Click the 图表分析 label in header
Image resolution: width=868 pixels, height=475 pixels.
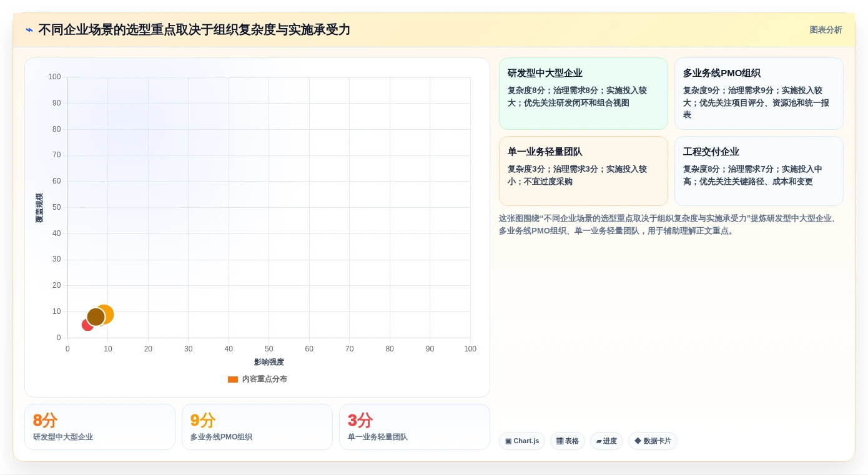[x=826, y=30]
